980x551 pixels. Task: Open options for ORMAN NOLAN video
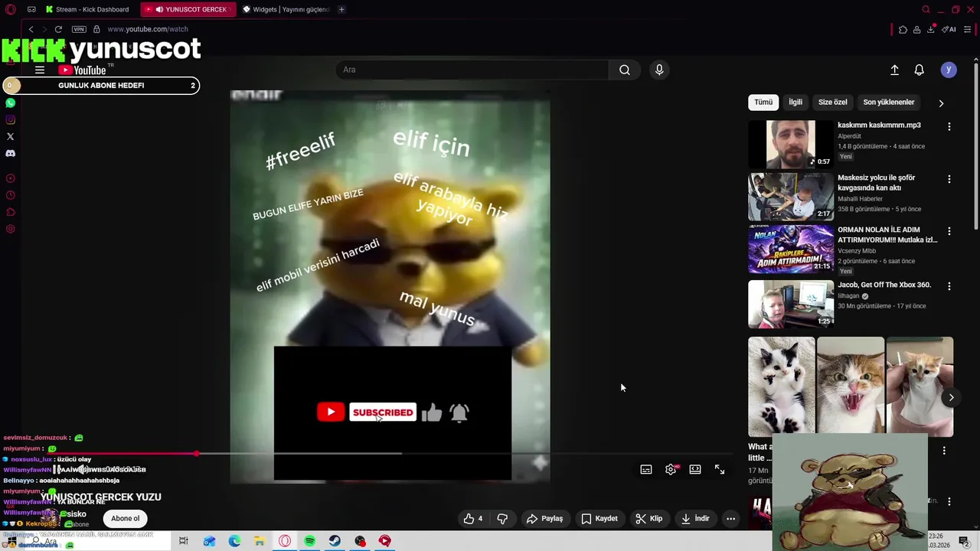(x=949, y=231)
